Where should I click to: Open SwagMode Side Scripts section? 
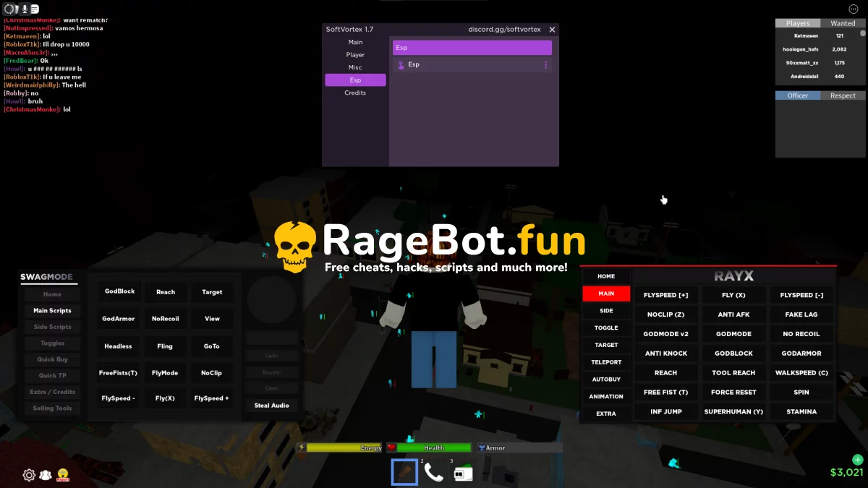pos(52,327)
